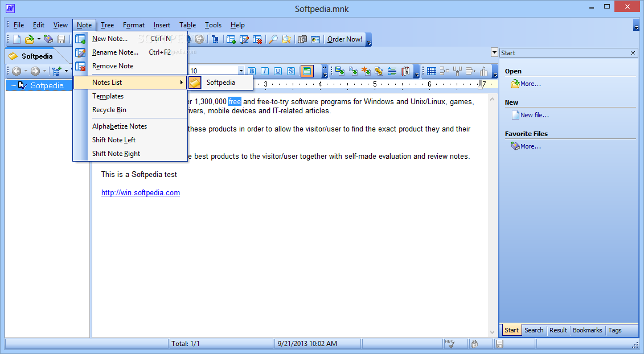Choose Remove Note menu entry
The height and width of the screenshot is (354, 644).
pyautogui.click(x=130, y=65)
